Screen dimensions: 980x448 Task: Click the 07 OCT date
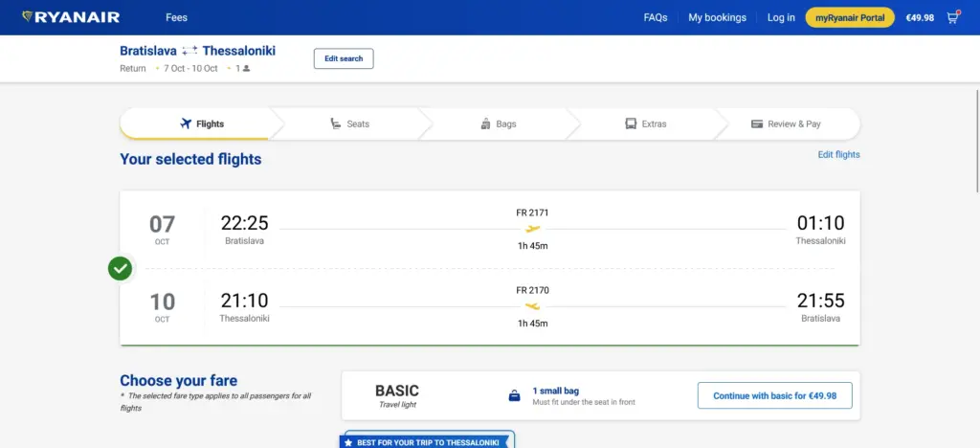tap(162, 230)
